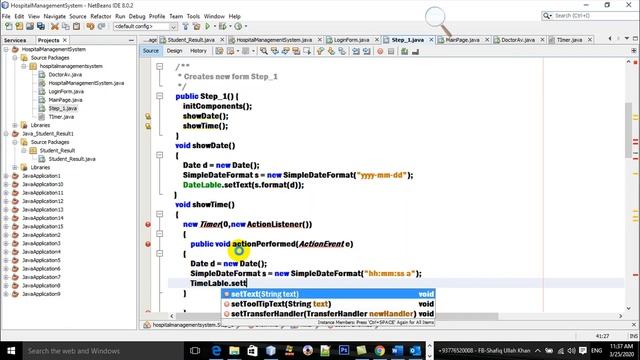Viewport: 640px width, 360px height.
Task: Choose setTransferHandler suggestion from autocomplete
Action: [x=328, y=314]
